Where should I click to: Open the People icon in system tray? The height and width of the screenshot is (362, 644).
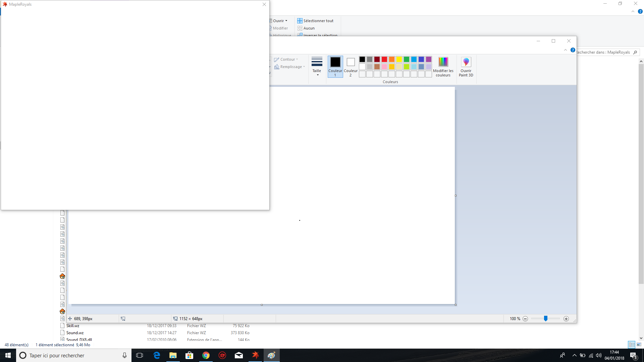coord(562,355)
